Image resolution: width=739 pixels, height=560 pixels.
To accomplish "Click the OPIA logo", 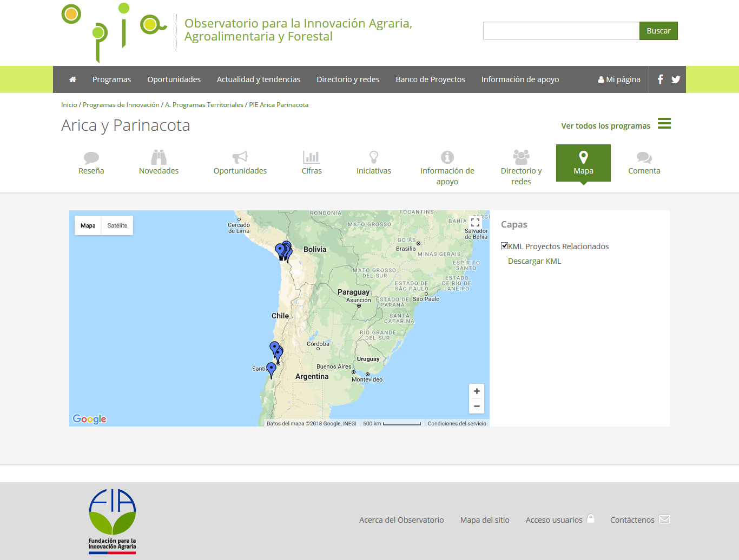I will coord(114,32).
